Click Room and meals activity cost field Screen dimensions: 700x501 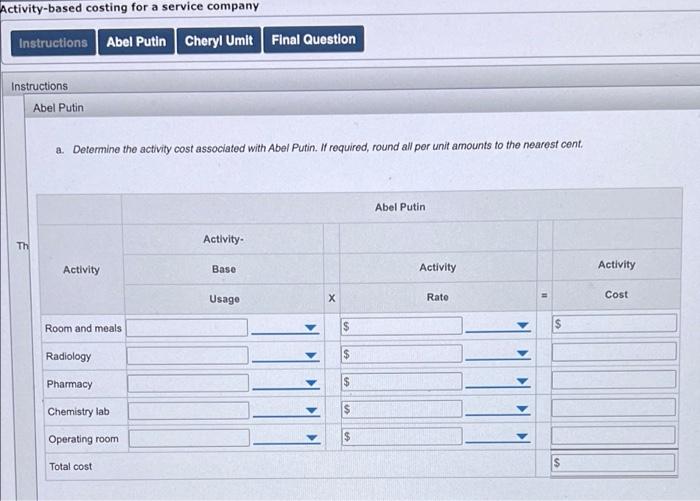[x=614, y=323]
